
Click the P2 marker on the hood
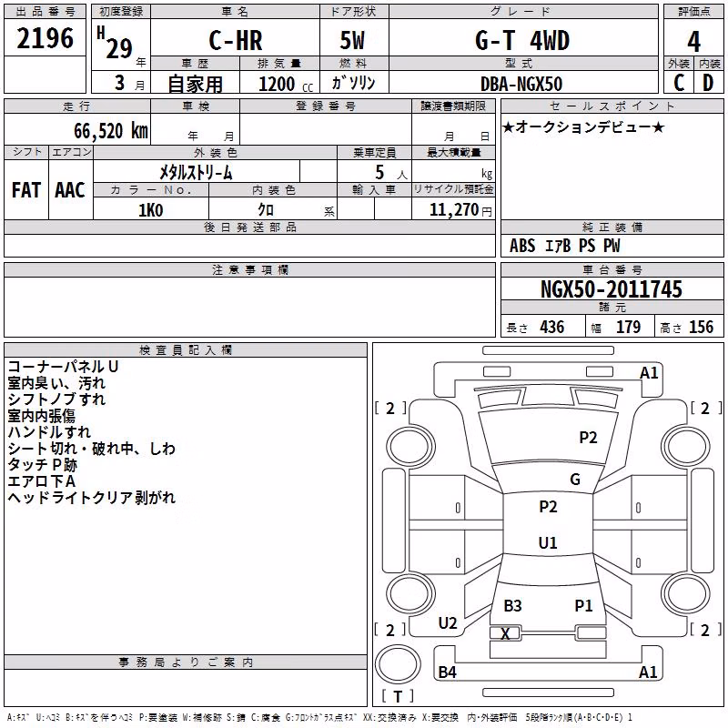[588, 438]
